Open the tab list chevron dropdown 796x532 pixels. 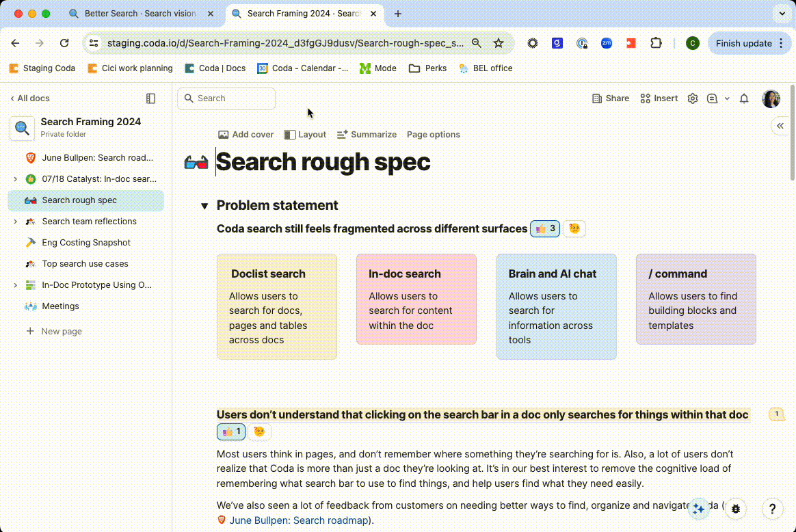click(x=782, y=14)
